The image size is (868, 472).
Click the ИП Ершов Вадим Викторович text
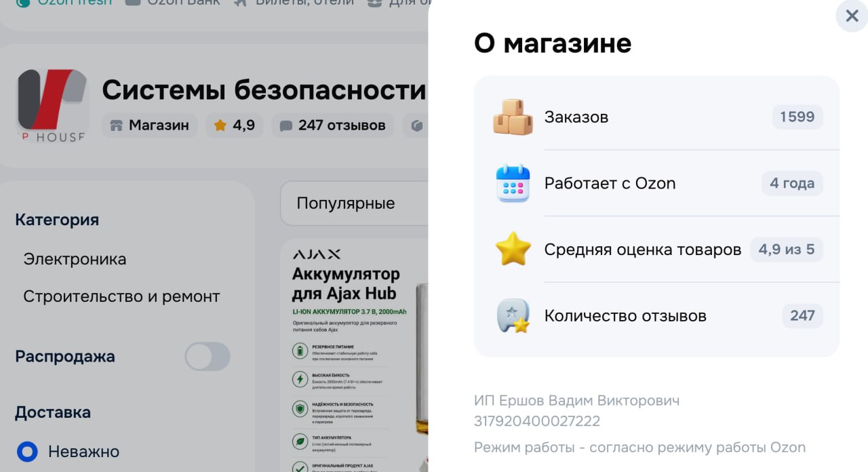pyautogui.click(x=577, y=401)
